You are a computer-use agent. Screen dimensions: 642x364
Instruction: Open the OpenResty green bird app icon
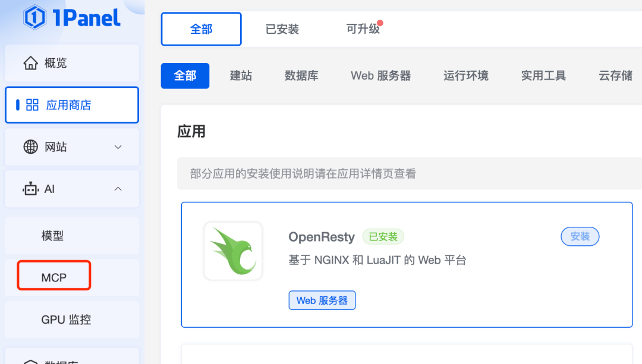pos(233,251)
